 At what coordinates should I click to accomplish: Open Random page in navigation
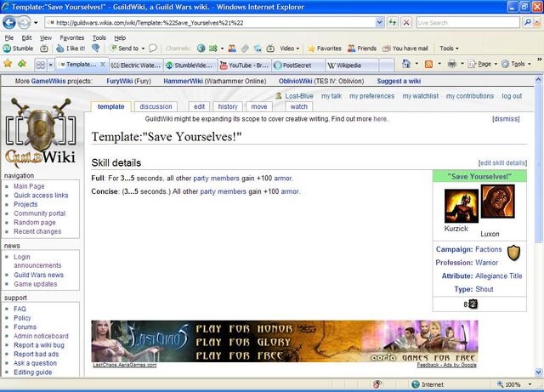[x=34, y=222]
